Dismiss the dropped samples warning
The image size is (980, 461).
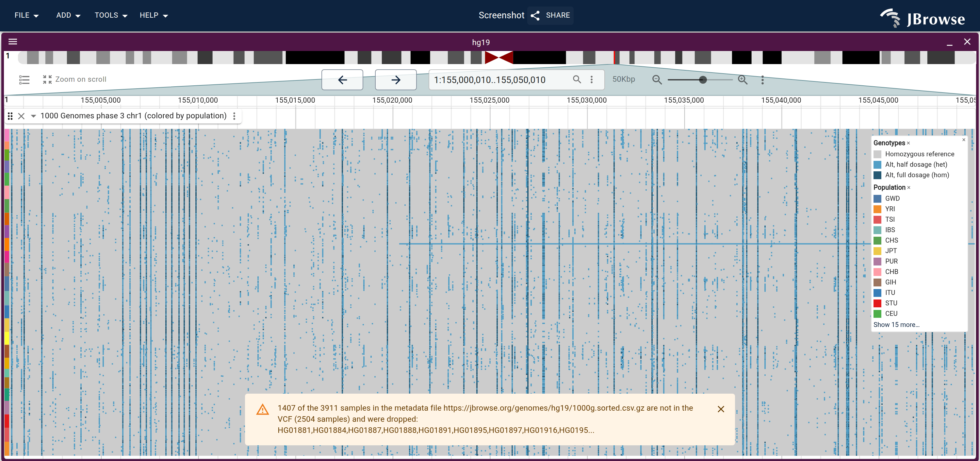(721, 409)
